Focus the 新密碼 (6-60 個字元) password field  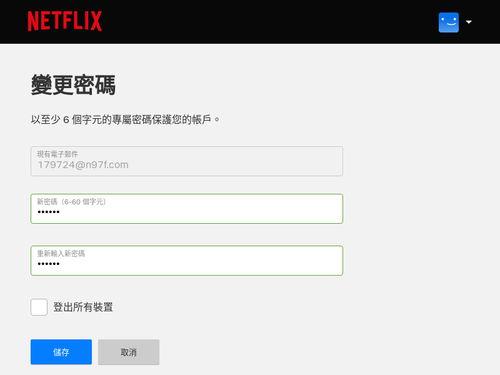coord(187,209)
